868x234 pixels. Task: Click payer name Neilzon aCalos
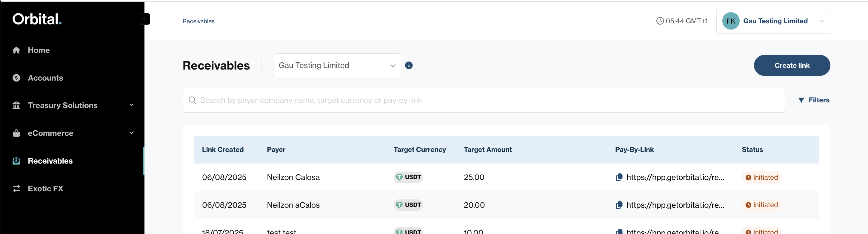tap(293, 205)
